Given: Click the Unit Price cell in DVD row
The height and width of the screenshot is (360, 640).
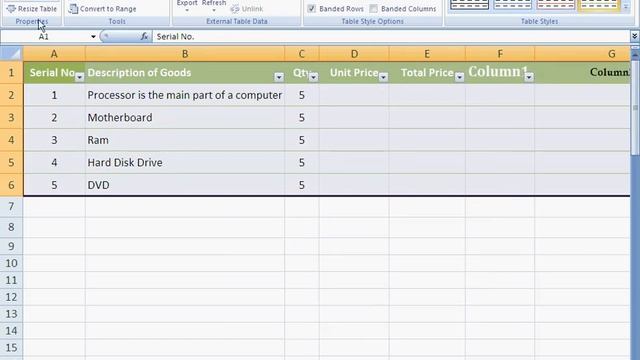Looking at the screenshot, I should tap(354, 185).
